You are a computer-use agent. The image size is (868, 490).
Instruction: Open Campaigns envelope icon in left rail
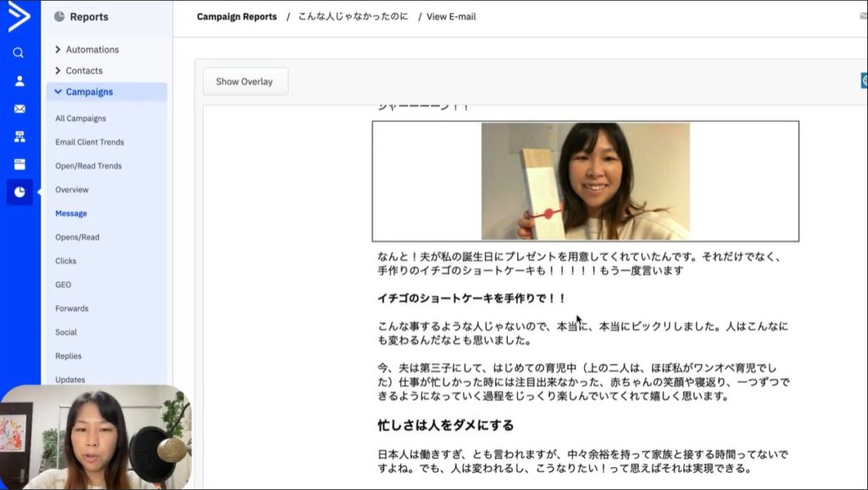pos(19,109)
